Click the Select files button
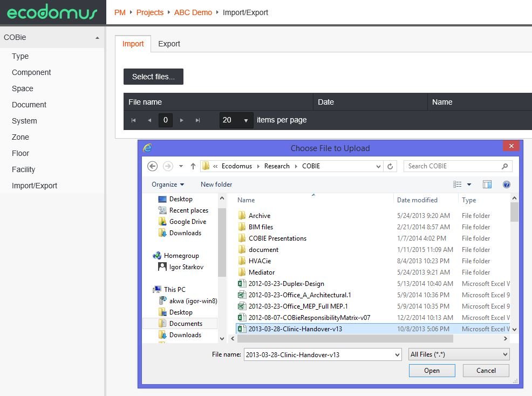The image size is (532, 396). pos(153,77)
